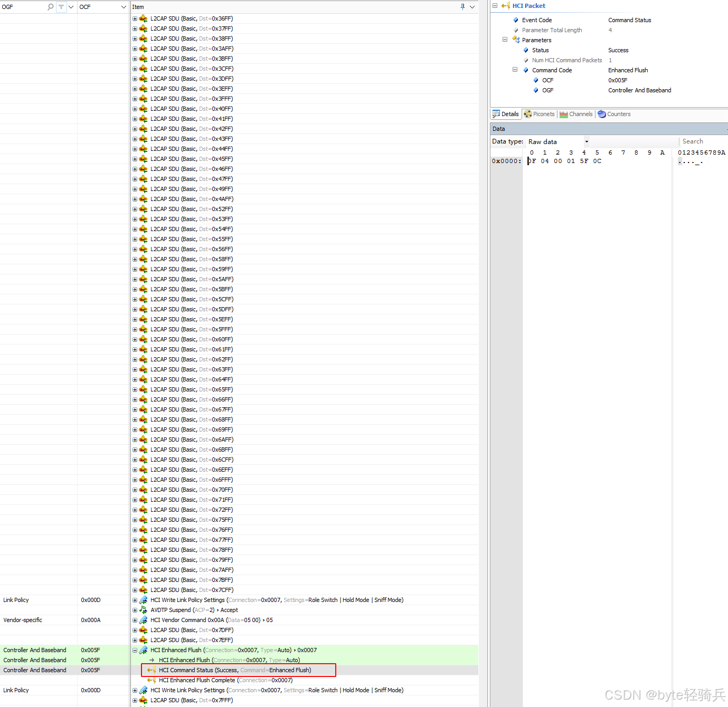Pin the Item column using pin icon
The height and width of the screenshot is (707, 728).
(x=462, y=7)
